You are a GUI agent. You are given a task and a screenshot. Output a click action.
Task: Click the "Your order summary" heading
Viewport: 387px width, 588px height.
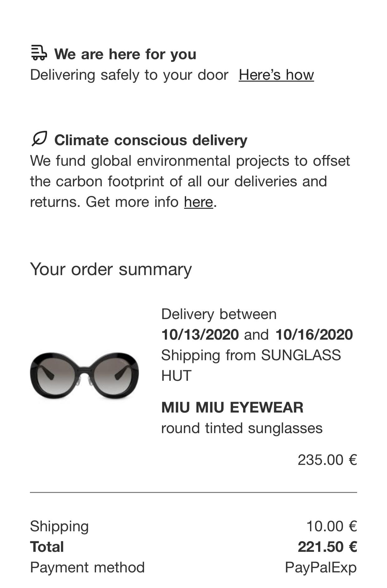tap(111, 269)
